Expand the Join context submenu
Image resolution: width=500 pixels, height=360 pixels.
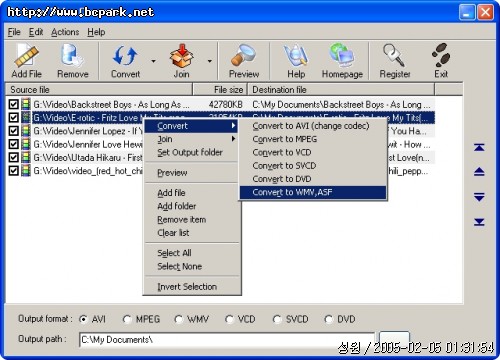[191, 139]
